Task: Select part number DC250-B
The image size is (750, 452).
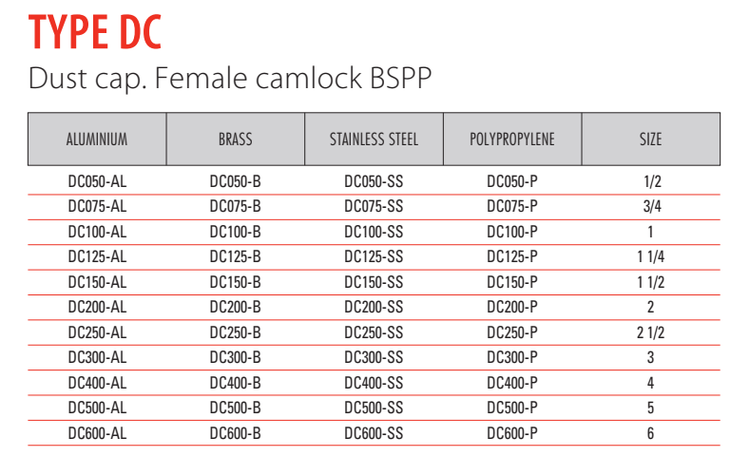Action: [235, 332]
